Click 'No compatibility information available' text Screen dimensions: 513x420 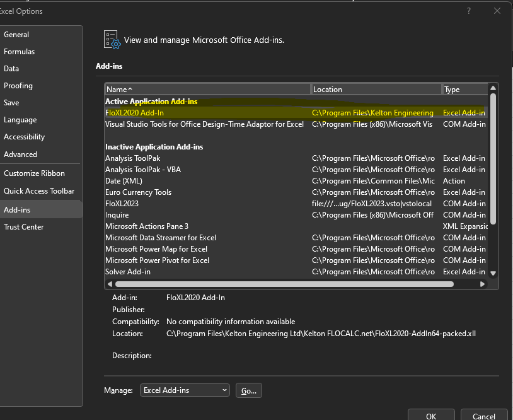click(231, 322)
